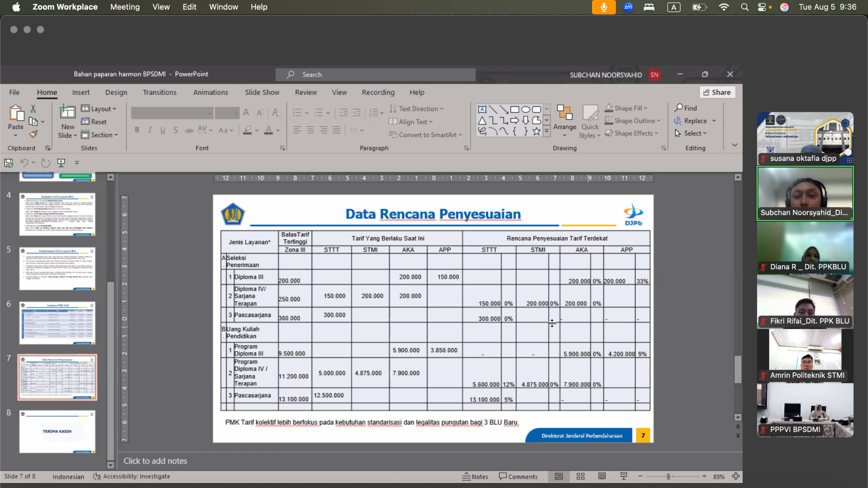Viewport: 868px width, 488px height.
Task: Toggle Text Shadow formatting
Action: coord(175,130)
